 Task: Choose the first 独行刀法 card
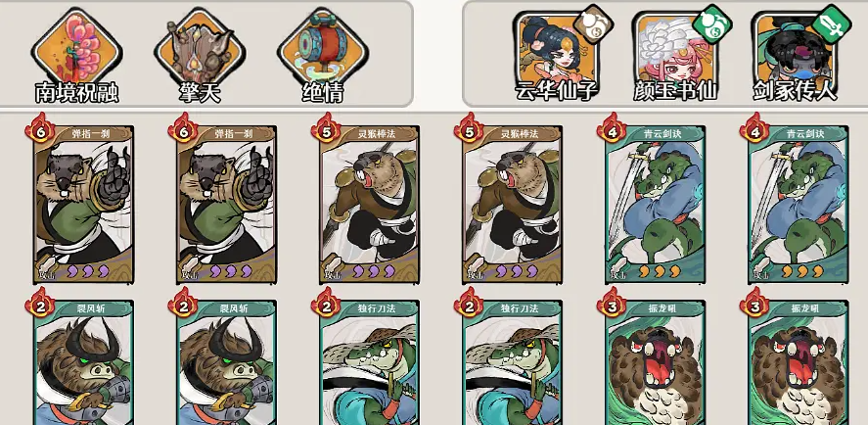369,362
